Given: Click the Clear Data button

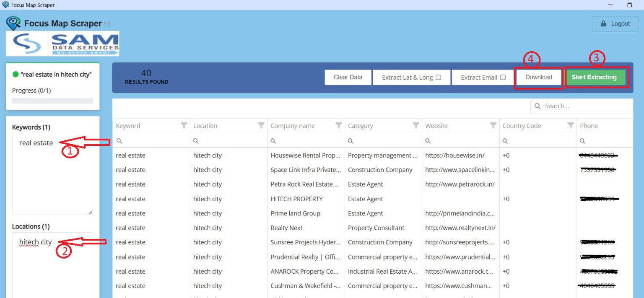Looking at the screenshot, I should pos(348,77).
